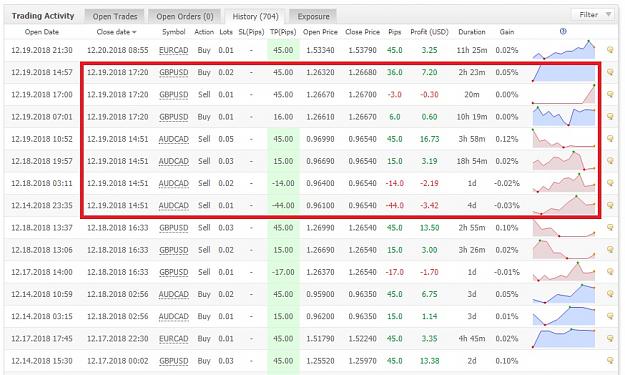Open GBPUSD symbol link for trade opened 12.19.2018 14:57
The image size is (625, 375).
173,73
